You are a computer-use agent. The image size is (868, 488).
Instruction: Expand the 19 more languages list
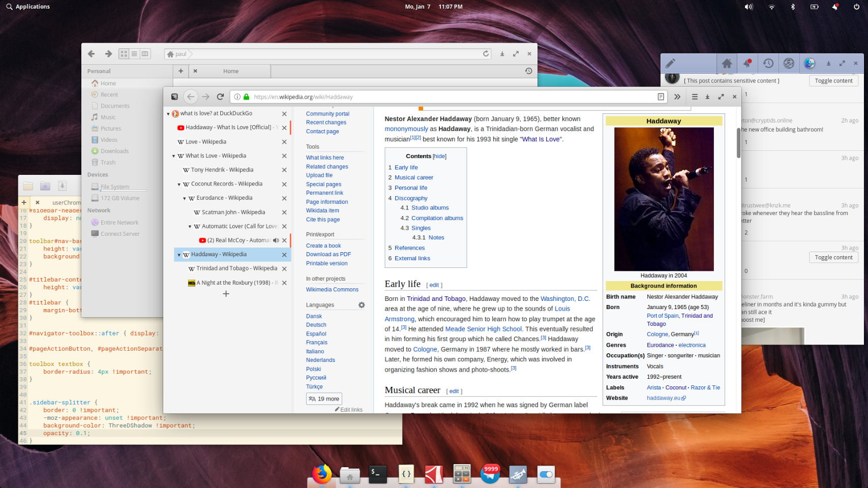coord(324,399)
